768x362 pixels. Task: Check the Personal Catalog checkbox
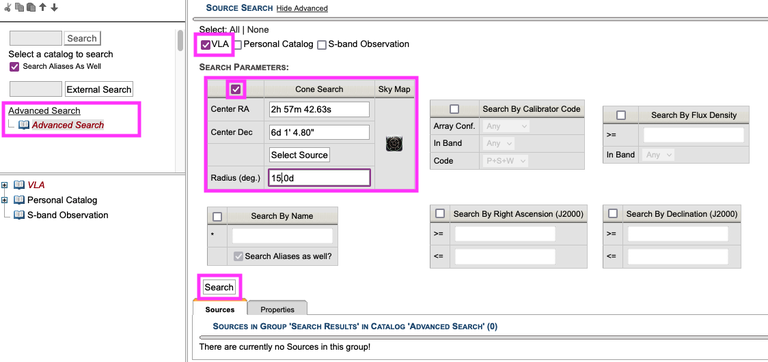[238, 45]
